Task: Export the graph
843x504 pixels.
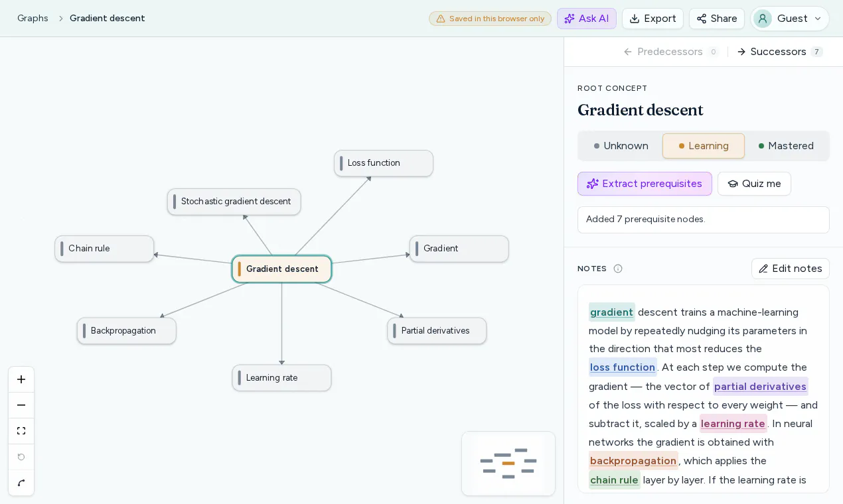Action: (x=652, y=19)
